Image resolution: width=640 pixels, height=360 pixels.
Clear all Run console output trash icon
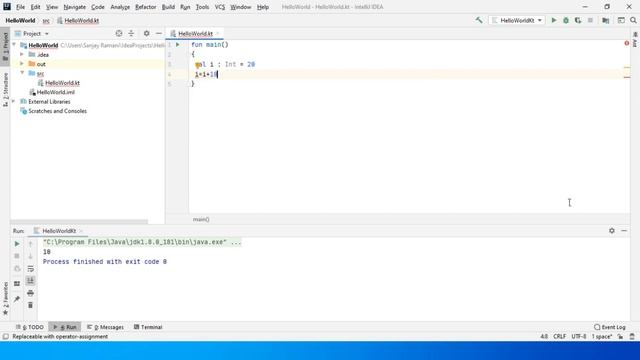click(30, 305)
